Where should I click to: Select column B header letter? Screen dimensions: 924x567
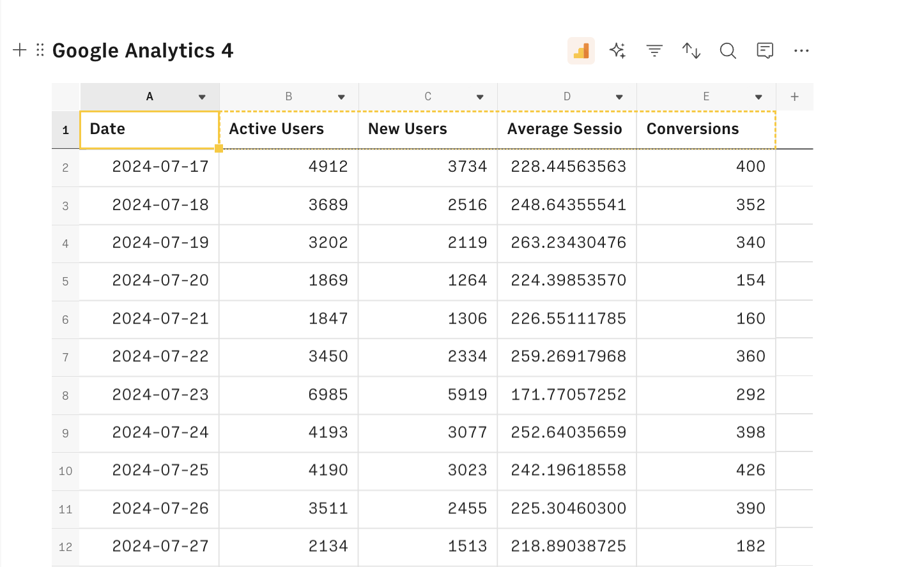[289, 96]
